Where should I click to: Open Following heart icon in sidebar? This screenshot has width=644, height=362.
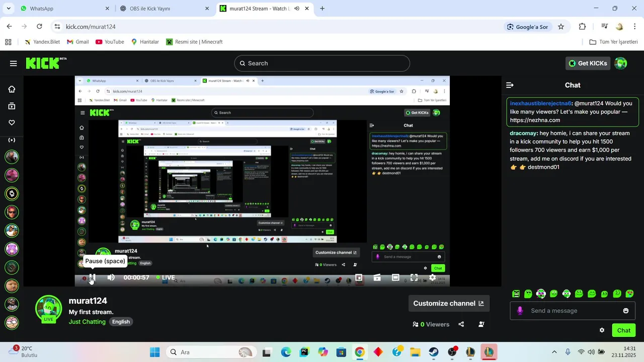coord(12,123)
